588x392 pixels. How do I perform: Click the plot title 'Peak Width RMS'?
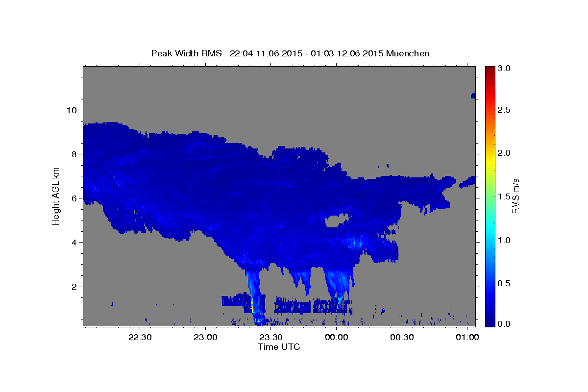pos(186,53)
